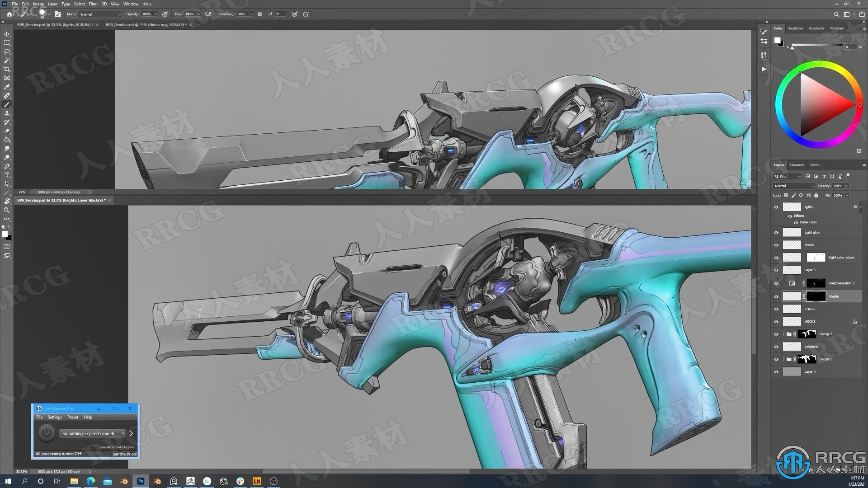Open the layer Kind filter dropdown
Screen dimensions: 868x488
click(x=788, y=176)
